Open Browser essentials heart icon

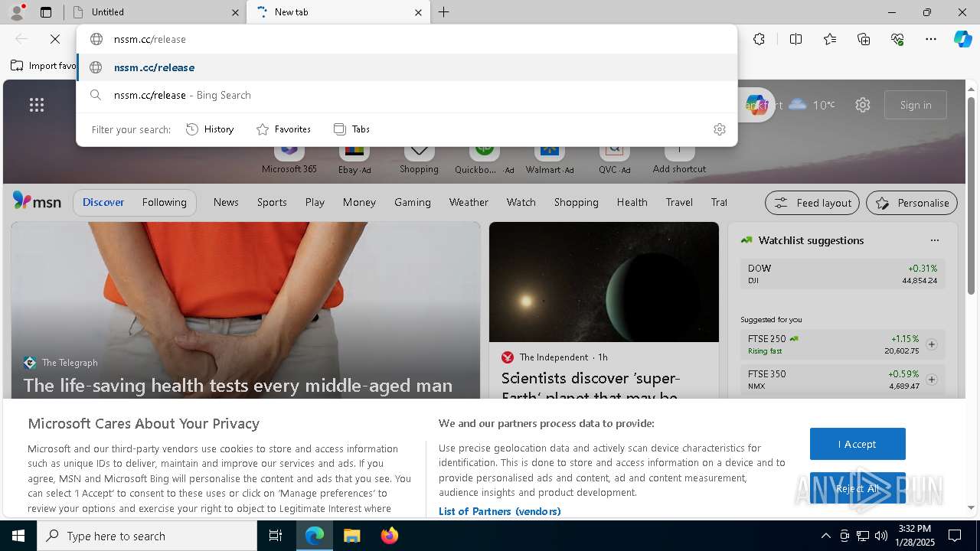pos(897,39)
